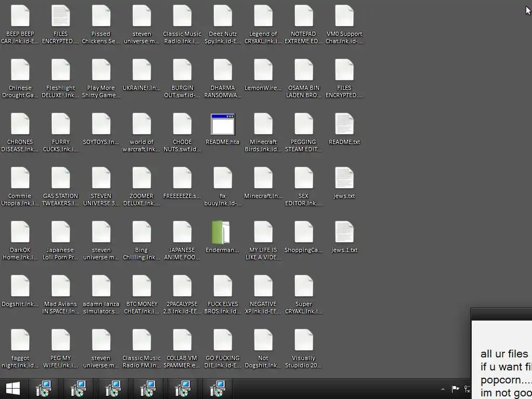Show hidden tray icons arrow
The image size is (532, 399).
pyautogui.click(x=443, y=389)
